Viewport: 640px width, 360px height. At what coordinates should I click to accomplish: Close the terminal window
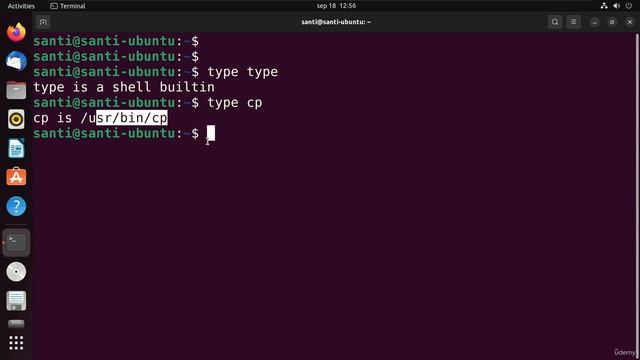point(629,22)
